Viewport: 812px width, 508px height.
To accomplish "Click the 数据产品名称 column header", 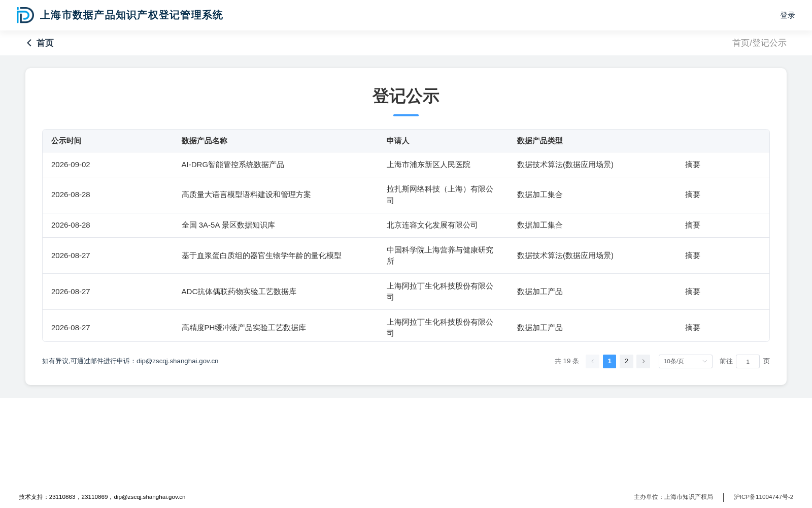I will coord(205,141).
